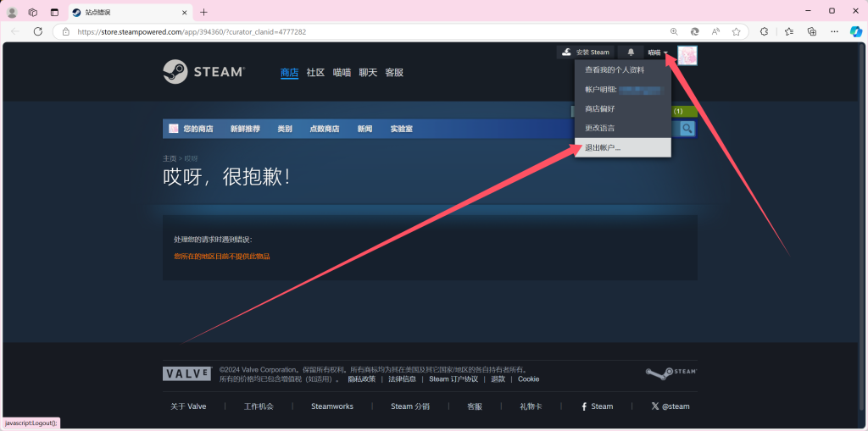Expand the 喵喵 account dropdown arrow

pyautogui.click(x=666, y=52)
